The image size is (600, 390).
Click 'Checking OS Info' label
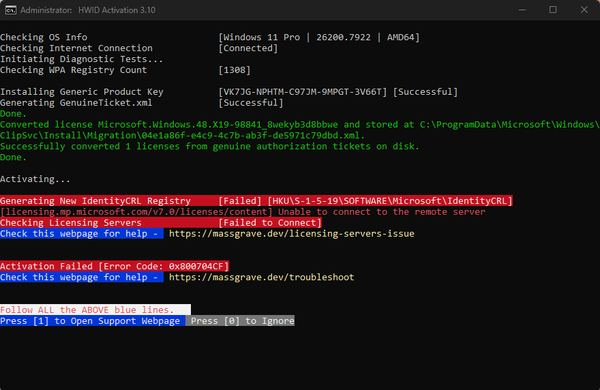tap(44, 38)
